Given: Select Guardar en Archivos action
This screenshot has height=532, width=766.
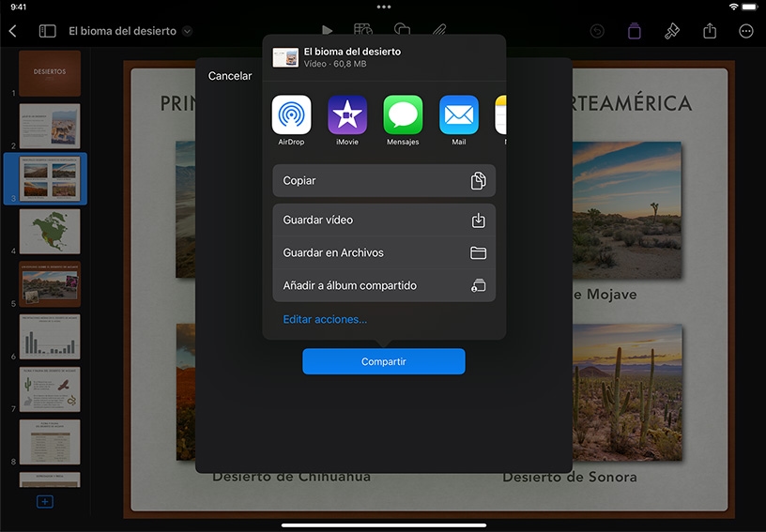Looking at the screenshot, I should pyautogui.click(x=384, y=252).
